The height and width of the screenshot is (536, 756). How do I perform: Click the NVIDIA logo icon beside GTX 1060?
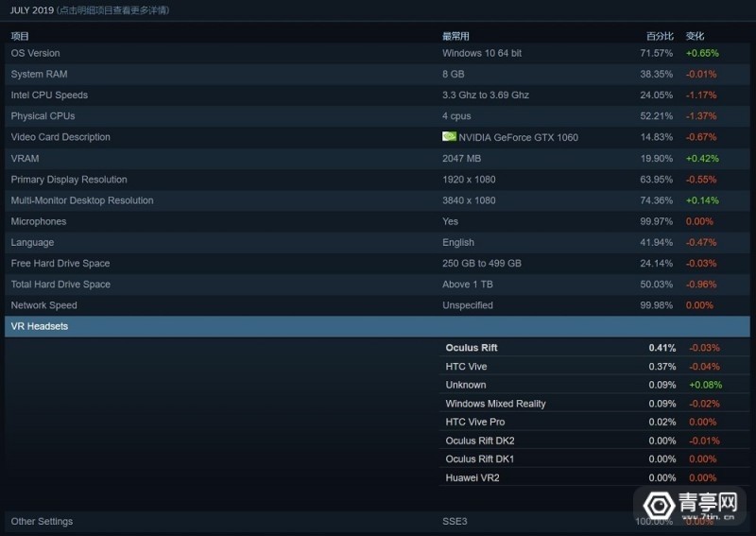(x=449, y=136)
